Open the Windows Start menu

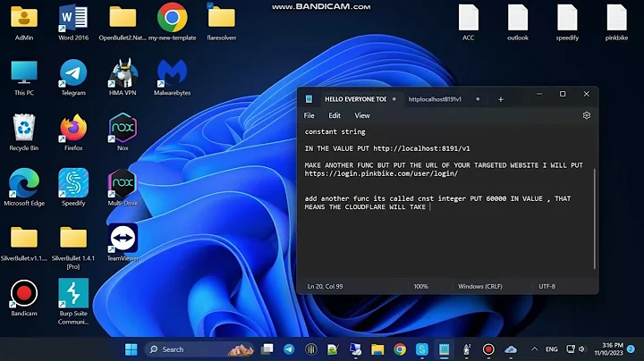[131, 349]
